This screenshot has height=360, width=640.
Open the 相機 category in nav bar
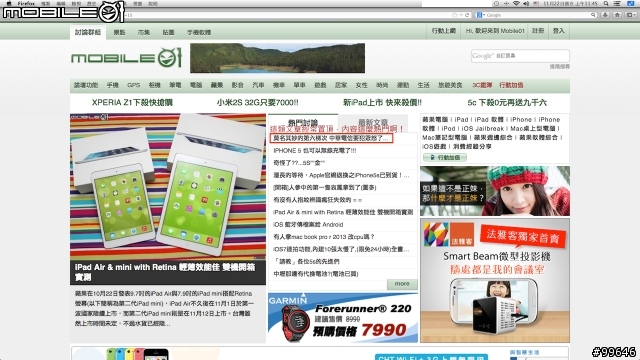[x=154, y=85]
